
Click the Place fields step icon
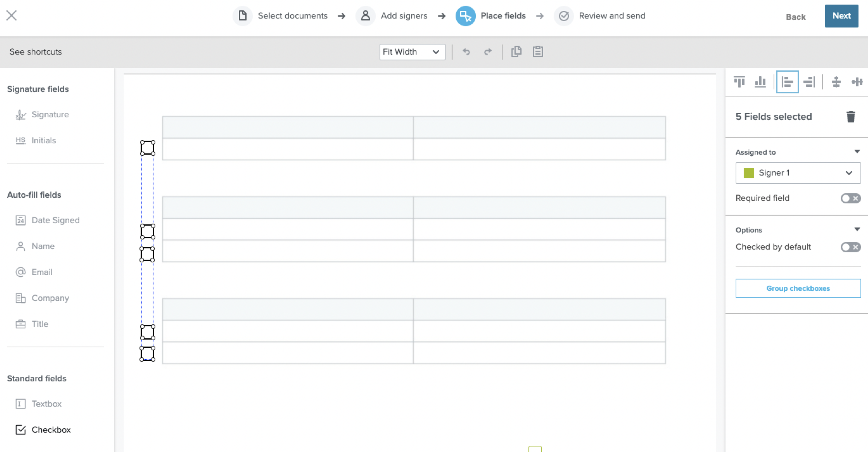tap(465, 16)
